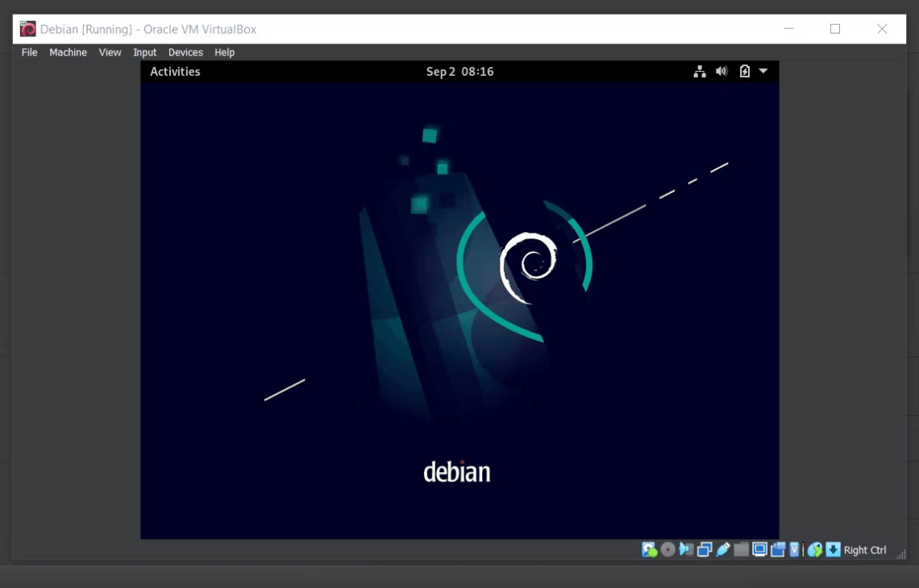Open the View menu
This screenshot has width=919, height=588.
(110, 52)
